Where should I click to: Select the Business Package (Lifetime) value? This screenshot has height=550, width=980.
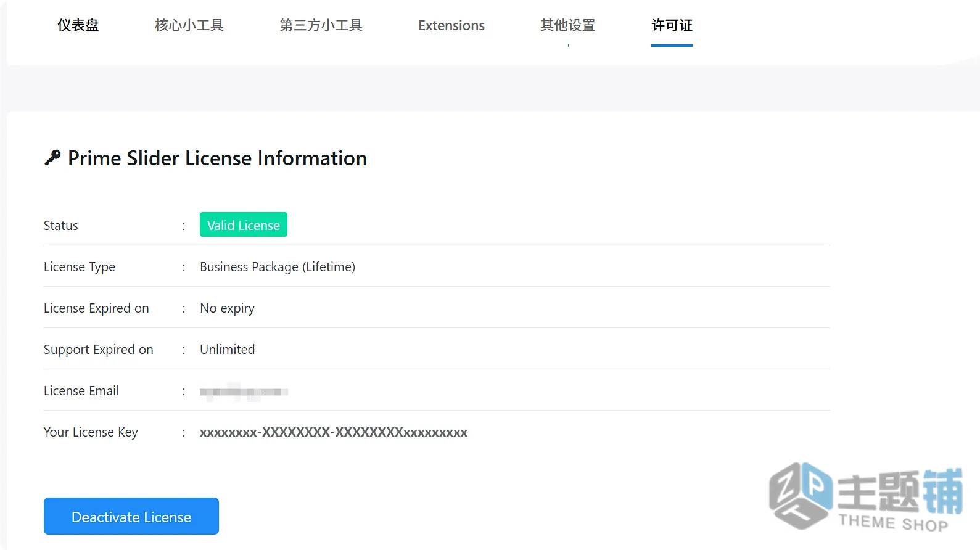click(x=278, y=267)
